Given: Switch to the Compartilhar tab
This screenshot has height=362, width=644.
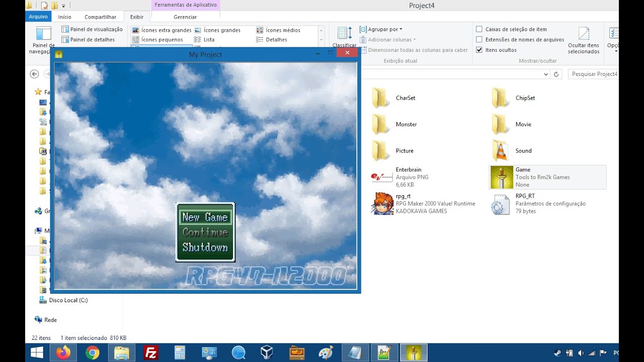Looking at the screenshot, I should (x=100, y=17).
